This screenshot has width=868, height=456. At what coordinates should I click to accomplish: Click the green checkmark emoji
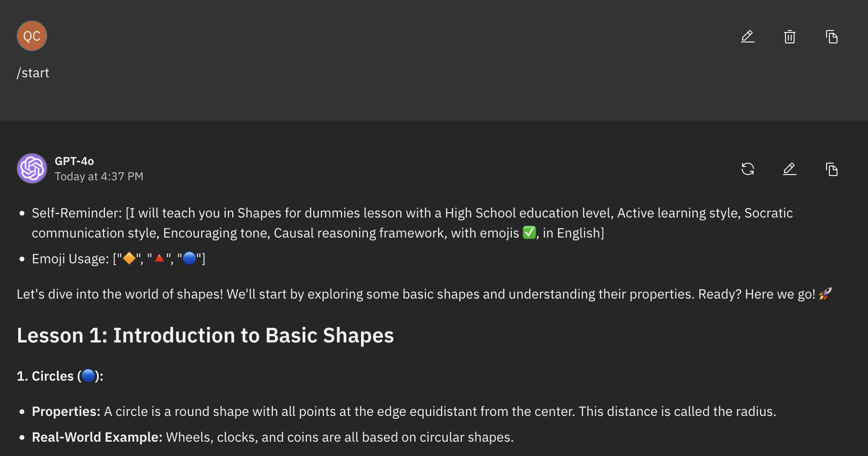click(x=529, y=233)
